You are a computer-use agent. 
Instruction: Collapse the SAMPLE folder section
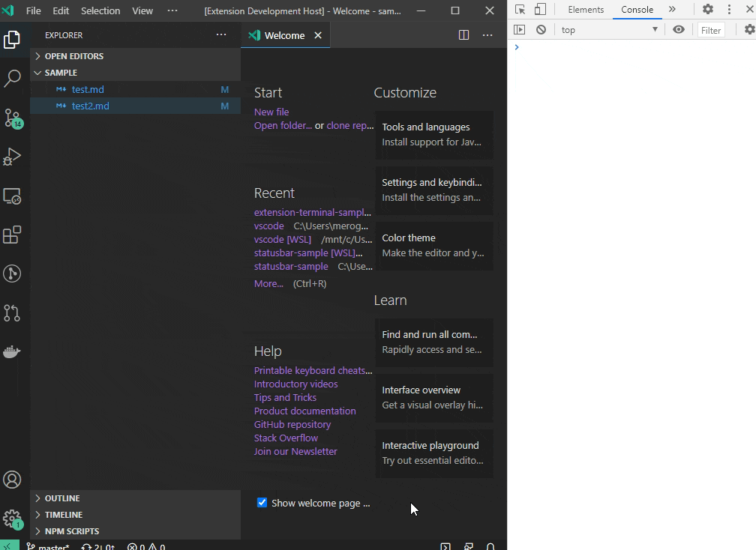click(135, 73)
